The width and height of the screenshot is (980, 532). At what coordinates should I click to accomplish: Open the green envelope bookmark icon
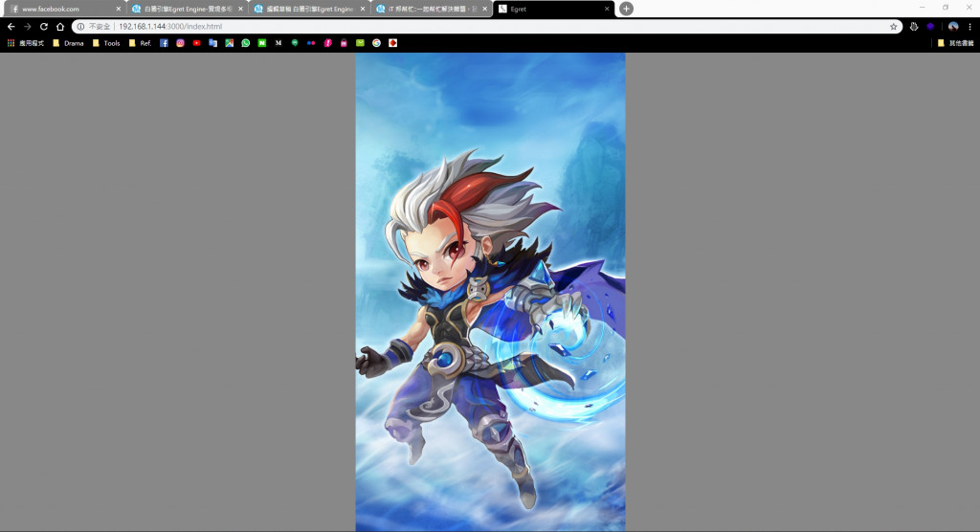click(360, 43)
